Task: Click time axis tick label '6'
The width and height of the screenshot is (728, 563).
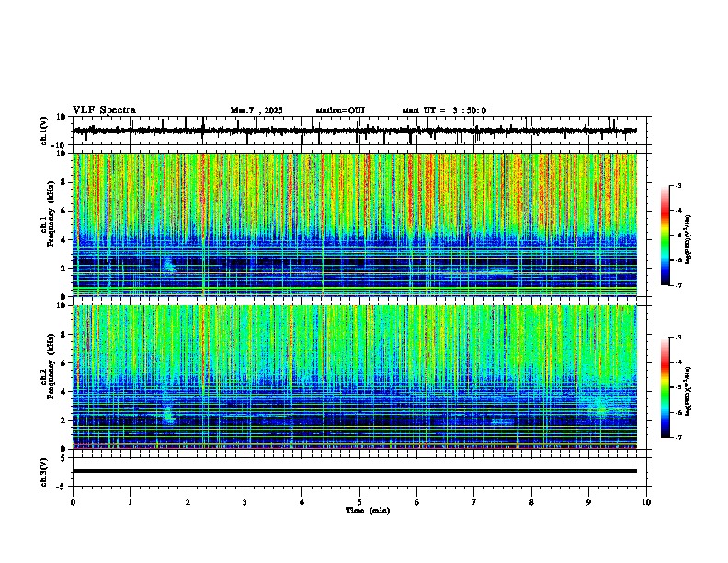Action: click(417, 502)
